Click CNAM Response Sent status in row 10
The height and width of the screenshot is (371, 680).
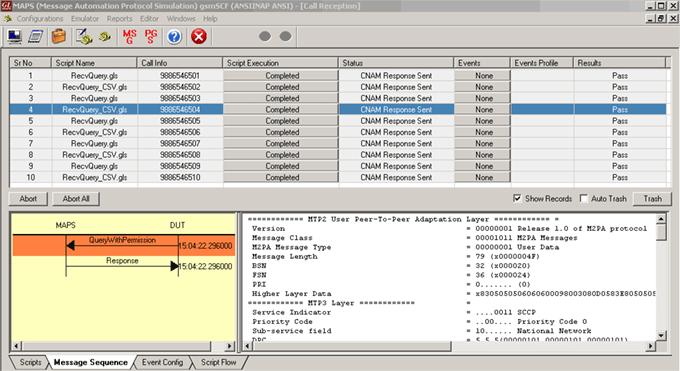coord(396,177)
